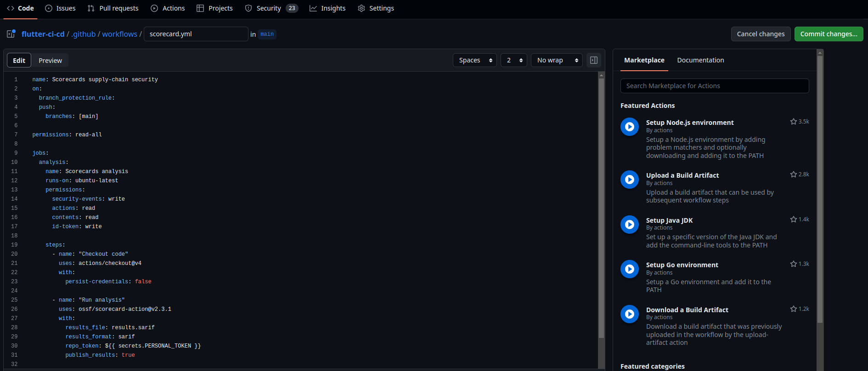Click 'persist-credentials: false' on line 23
The width and height of the screenshot is (868, 371).
(108, 281)
